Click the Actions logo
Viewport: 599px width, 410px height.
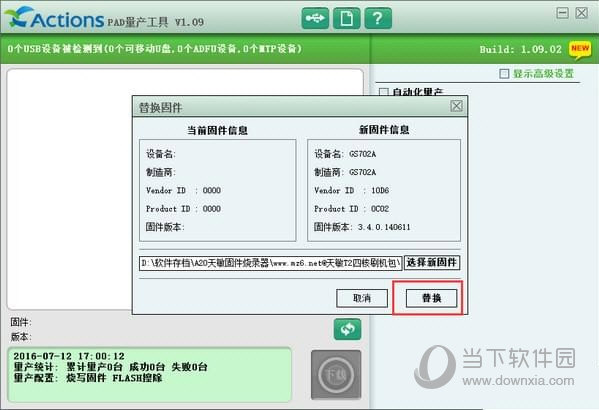[x=55, y=18]
